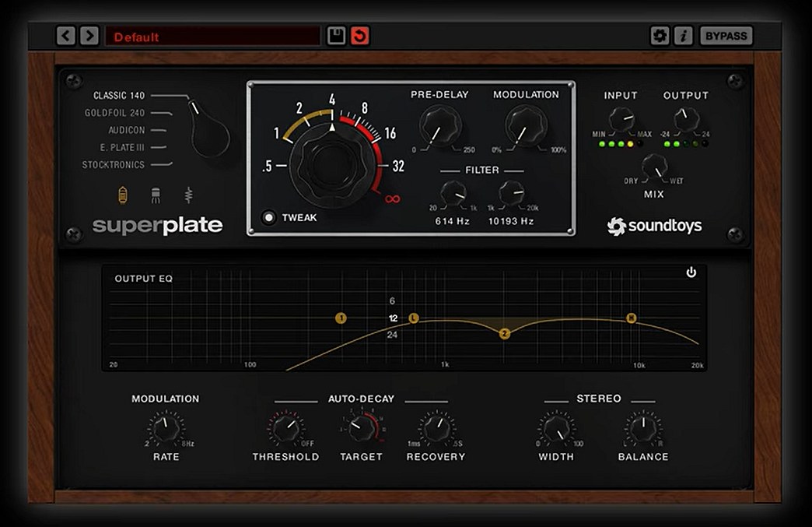Click the stereo WIDTH knob

click(557, 429)
